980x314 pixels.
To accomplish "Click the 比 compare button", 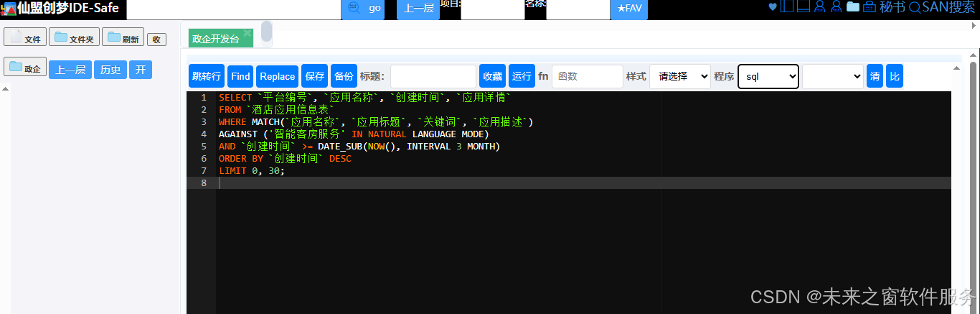I will (x=894, y=76).
